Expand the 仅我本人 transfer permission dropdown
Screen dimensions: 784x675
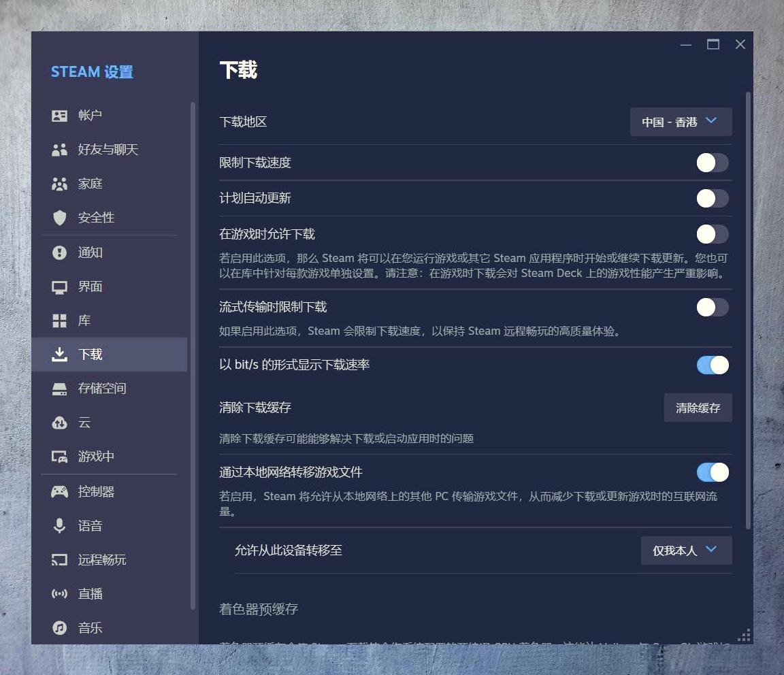pyautogui.click(x=687, y=550)
